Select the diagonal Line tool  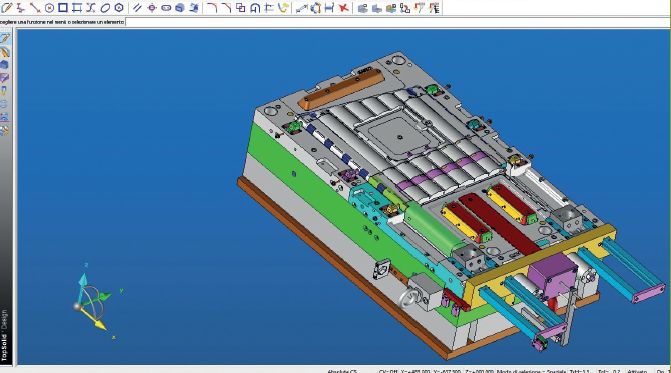point(35,7)
